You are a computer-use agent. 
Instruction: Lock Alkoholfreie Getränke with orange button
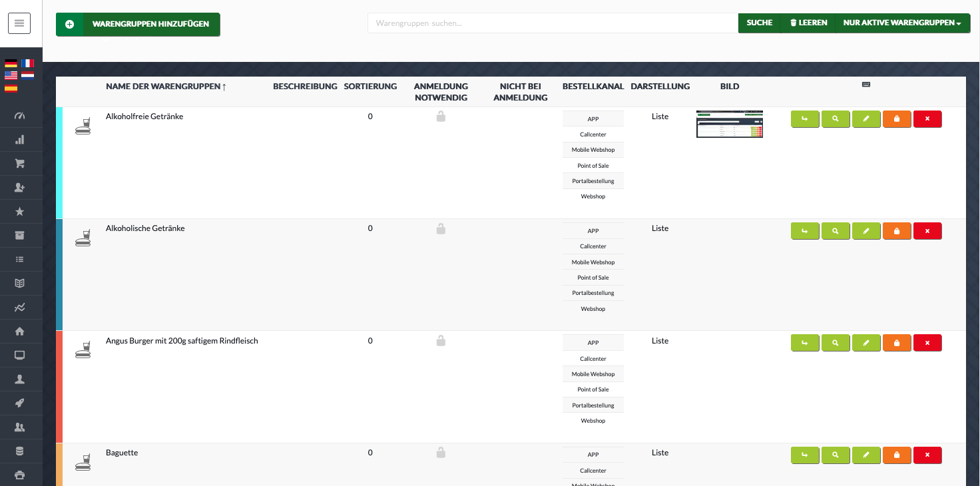[897, 119]
